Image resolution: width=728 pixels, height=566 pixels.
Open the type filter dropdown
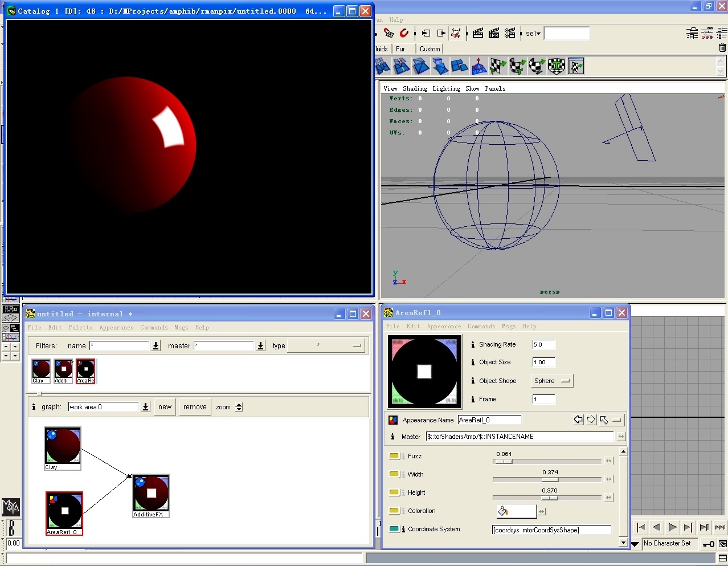(326, 345)
